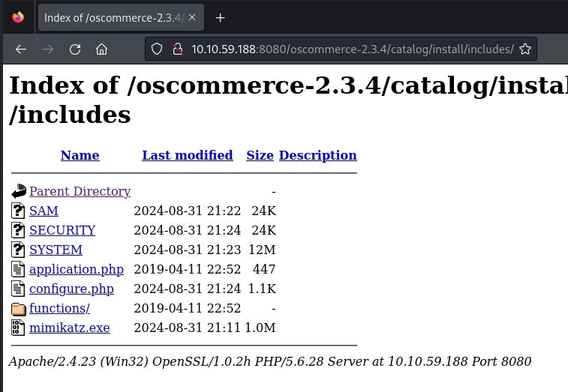
Task: Sort listing by Name column
Action: coord(80,155)
